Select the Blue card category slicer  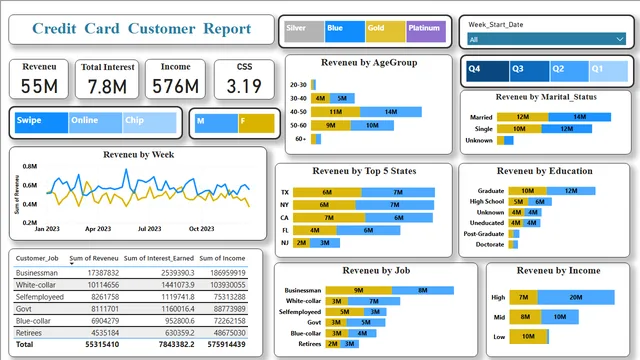coord(345,31)
